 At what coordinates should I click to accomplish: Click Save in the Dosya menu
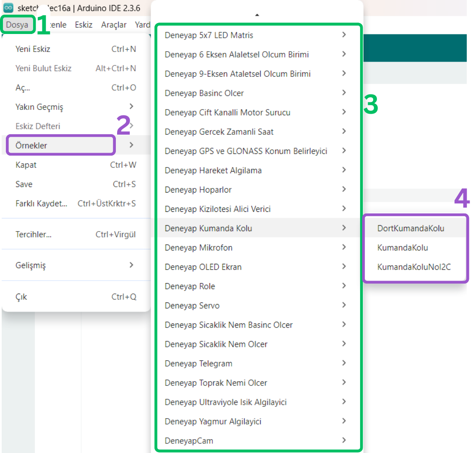pyautogui.click(x=76, y=184)
